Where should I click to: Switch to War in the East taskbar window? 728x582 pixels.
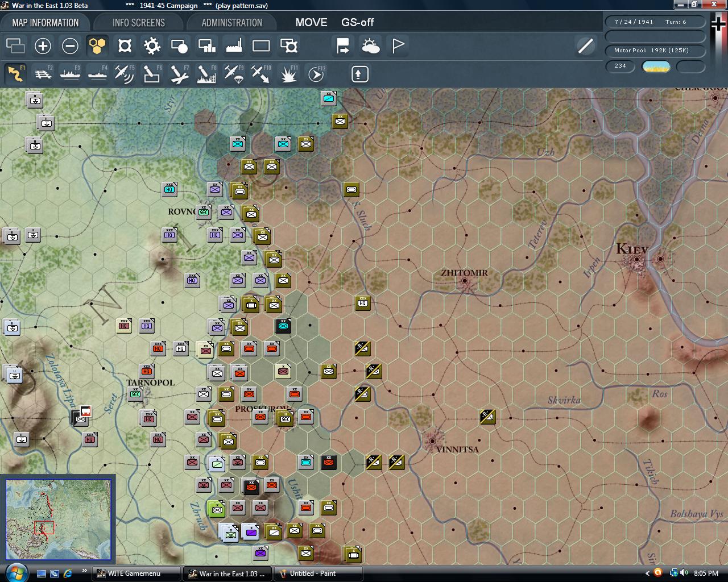coord(227,573)
